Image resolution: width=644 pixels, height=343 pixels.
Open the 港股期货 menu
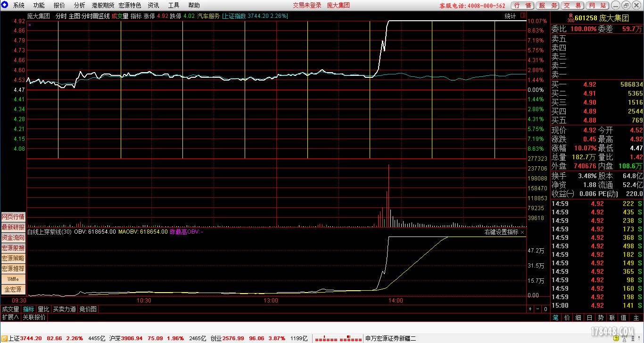click(x=103, y=6)
